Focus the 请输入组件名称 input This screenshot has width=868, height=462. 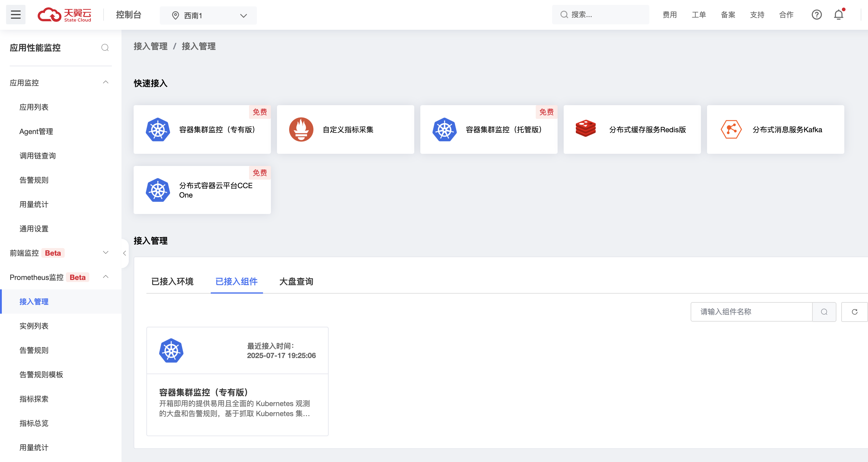pos(751,312)
